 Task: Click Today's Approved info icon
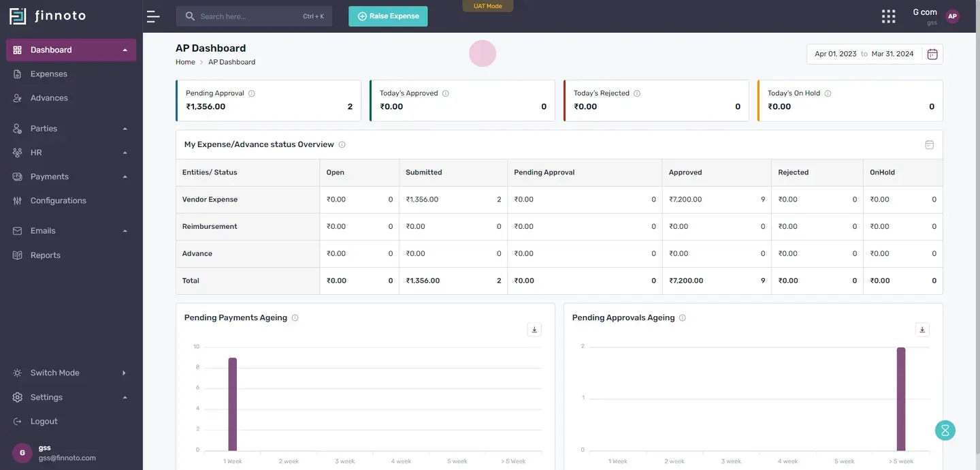pos(446,93)
